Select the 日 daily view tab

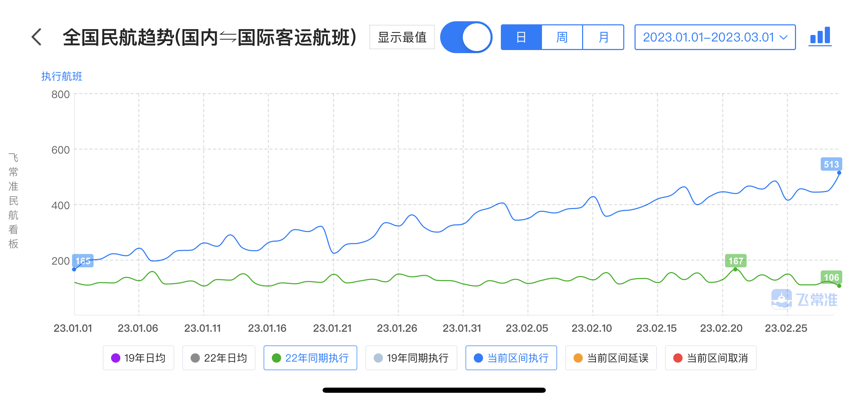[x=521, y=37]
